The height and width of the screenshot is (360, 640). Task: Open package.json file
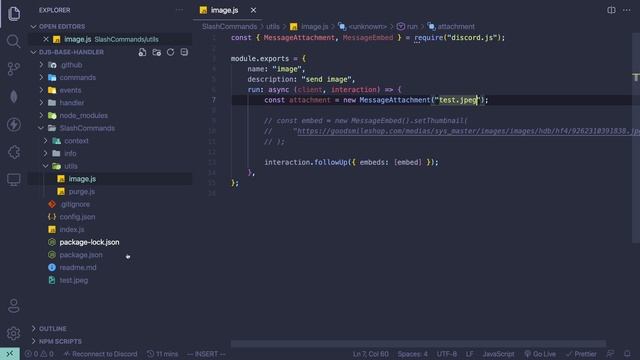pyautogui.click(x=81, y=255)
